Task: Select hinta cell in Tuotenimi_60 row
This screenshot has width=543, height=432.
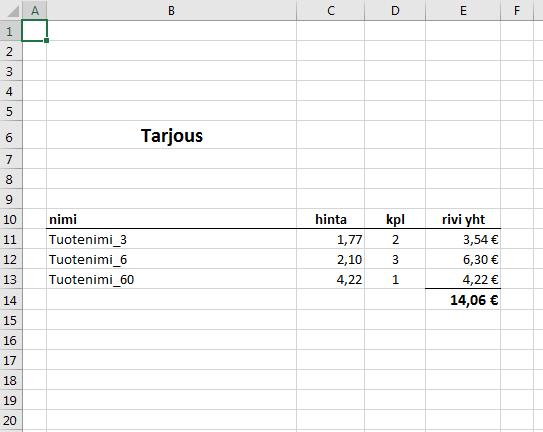Action: tap(331, 279)
